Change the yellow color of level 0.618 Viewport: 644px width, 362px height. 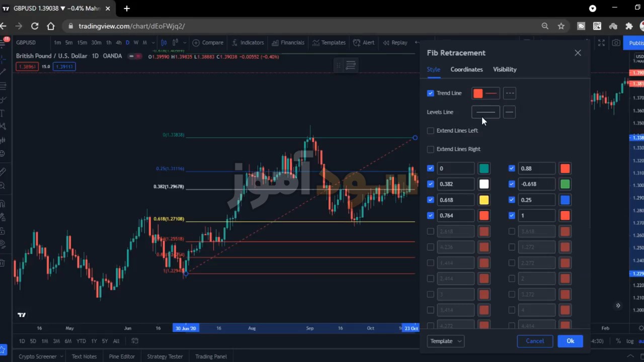[484, 200]
